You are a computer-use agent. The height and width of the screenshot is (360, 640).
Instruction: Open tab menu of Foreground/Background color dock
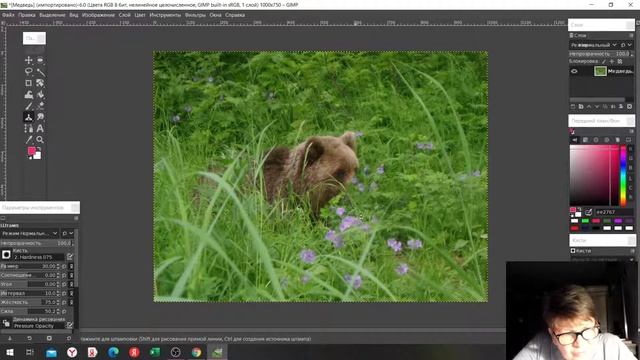pos(631,131)
